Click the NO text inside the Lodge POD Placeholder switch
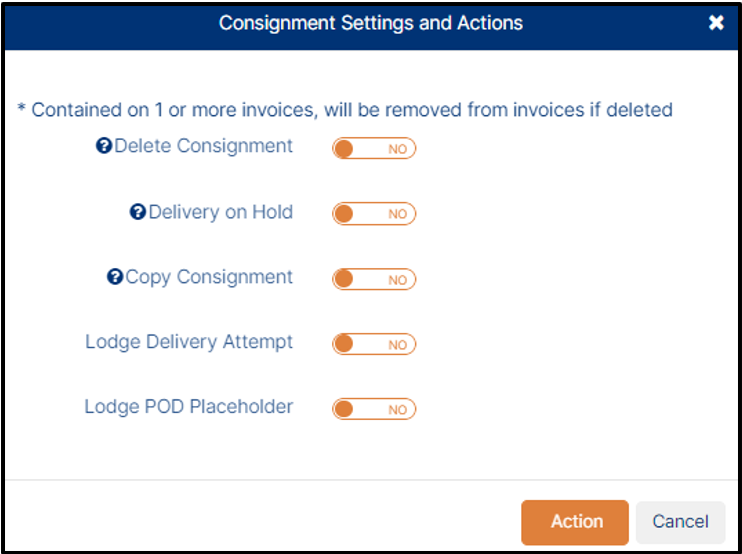This screenshot has width=742, height=554. [x=398, y=410]
